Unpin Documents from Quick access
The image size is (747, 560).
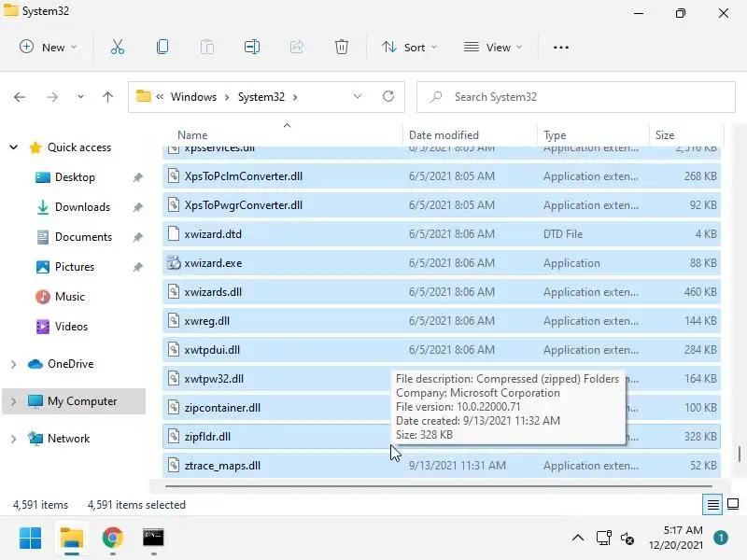pos(137,237)
